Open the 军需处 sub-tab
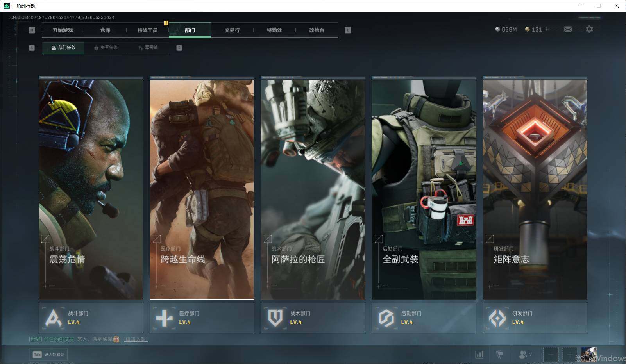 pos(148,48)
